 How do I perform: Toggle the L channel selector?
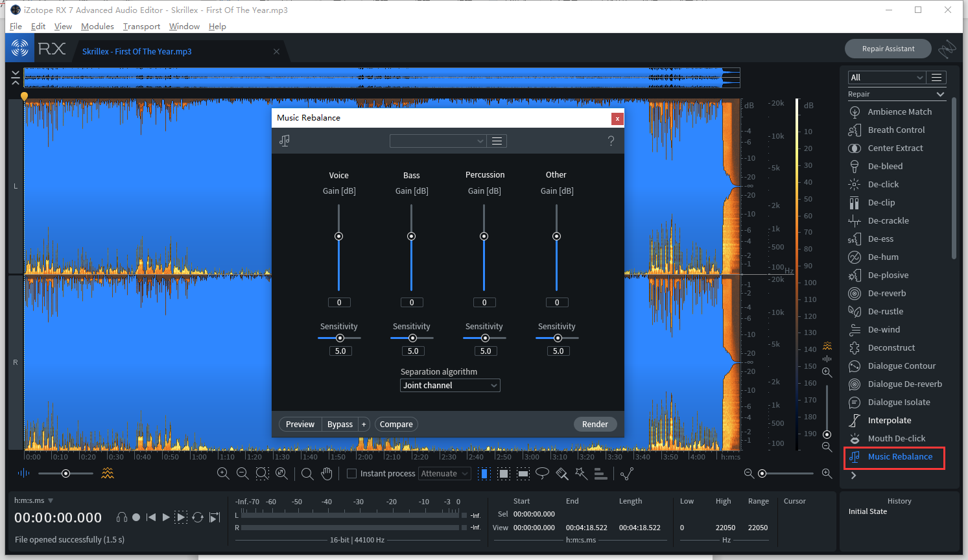(x=16, y=186)
